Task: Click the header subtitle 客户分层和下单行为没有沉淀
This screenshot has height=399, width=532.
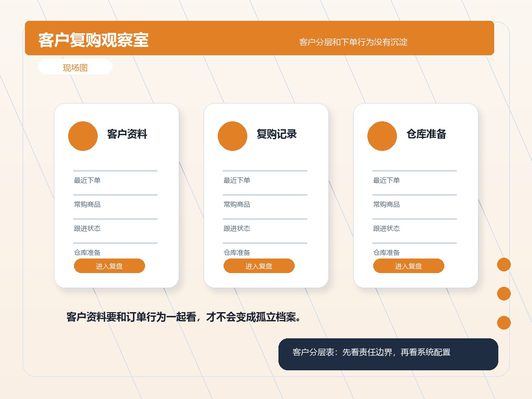Action: 353,42
